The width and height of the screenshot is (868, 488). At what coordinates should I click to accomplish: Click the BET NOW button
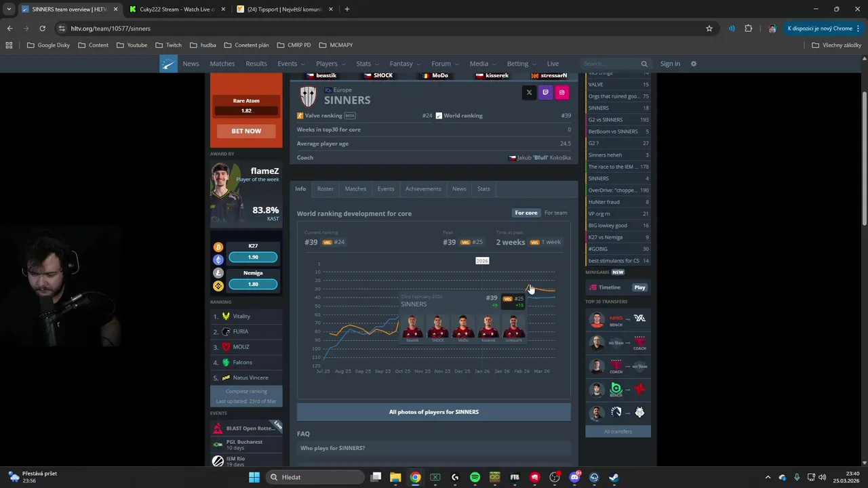(x=246, y=131)
